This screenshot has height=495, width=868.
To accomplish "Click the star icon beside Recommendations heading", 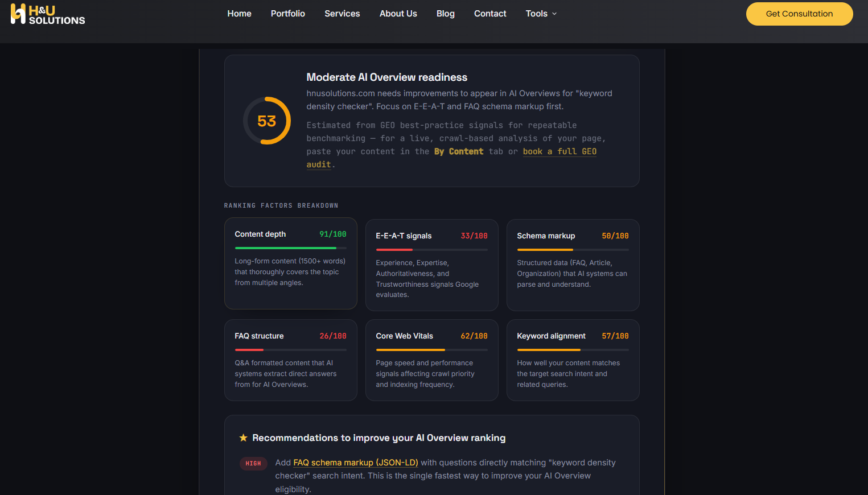I will pyautogui.click(x=243, y=438).
